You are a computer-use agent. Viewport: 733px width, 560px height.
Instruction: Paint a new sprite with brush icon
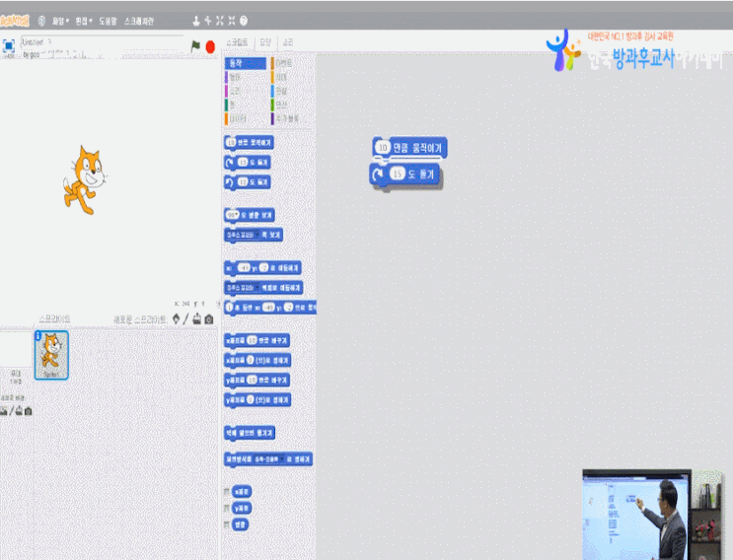click(186, 319)
